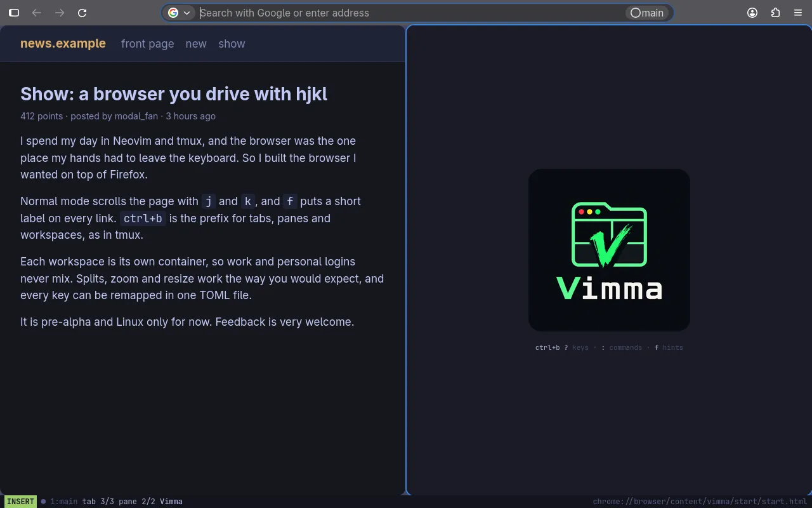Go forward with the right arrow icon
The height and width of the screenshot is (508, 812).
click(x=60, y=13)
